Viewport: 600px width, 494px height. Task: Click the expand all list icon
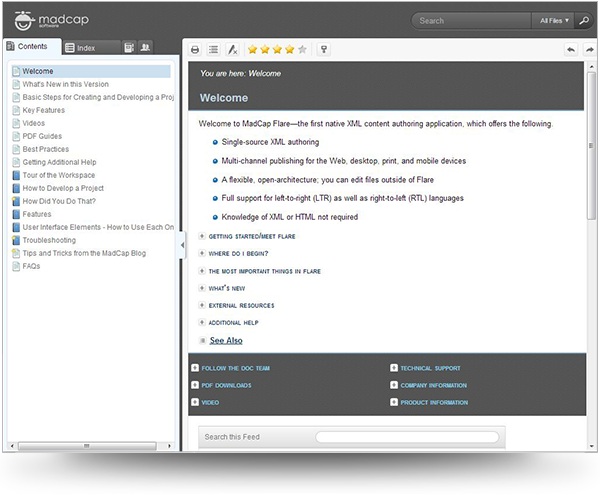[x=214, y=50]
